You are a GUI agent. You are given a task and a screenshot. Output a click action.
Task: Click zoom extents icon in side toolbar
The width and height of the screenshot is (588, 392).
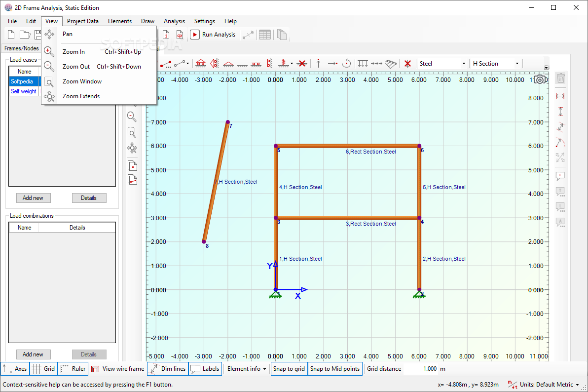click(x=132, y=148)
